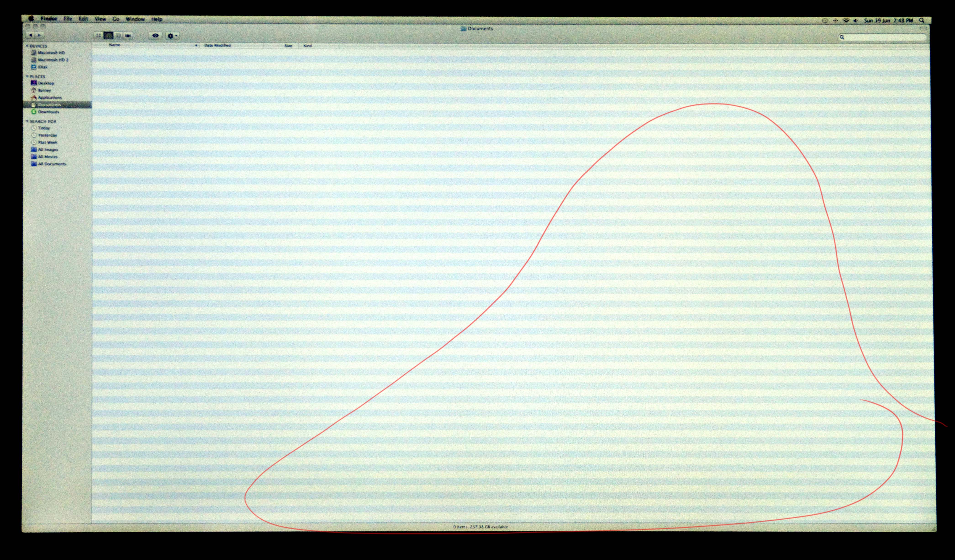The width and height of the screenshot is (955, 560).
Task: Toggle toolbar with the pill button
Action: (x=923, y=28)
